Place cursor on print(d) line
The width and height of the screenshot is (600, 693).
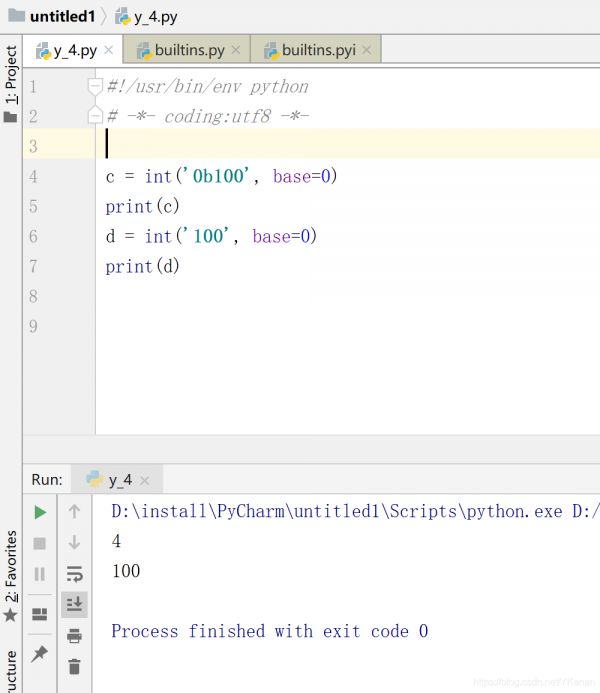click(142, 267)
